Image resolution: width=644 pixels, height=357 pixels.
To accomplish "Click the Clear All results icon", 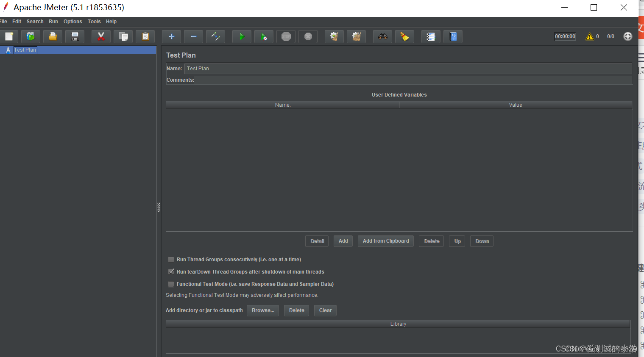I will pyautogui.click(x=356, y=36).
